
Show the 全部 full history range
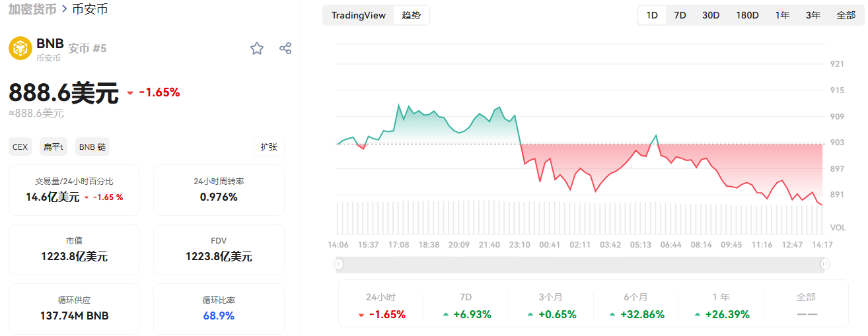846,15
